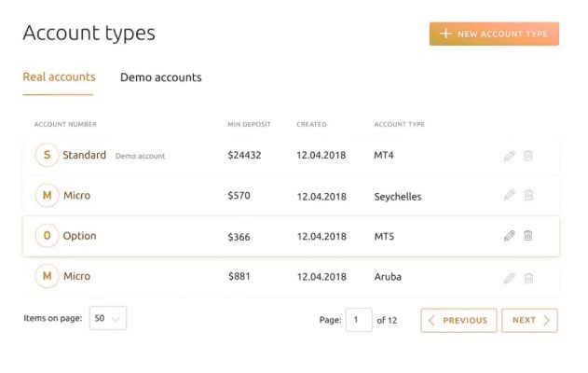Click the edit pencil on the Seychelles Micro row

click(x=509, y=196)
